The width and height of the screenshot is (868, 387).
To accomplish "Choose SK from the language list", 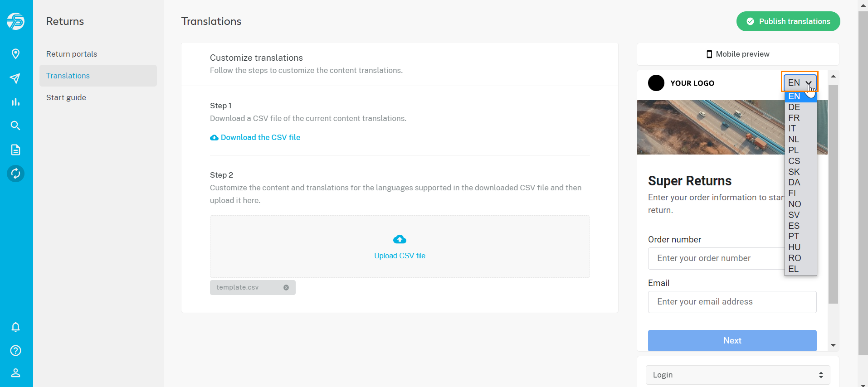I will [x=801, y=172].
